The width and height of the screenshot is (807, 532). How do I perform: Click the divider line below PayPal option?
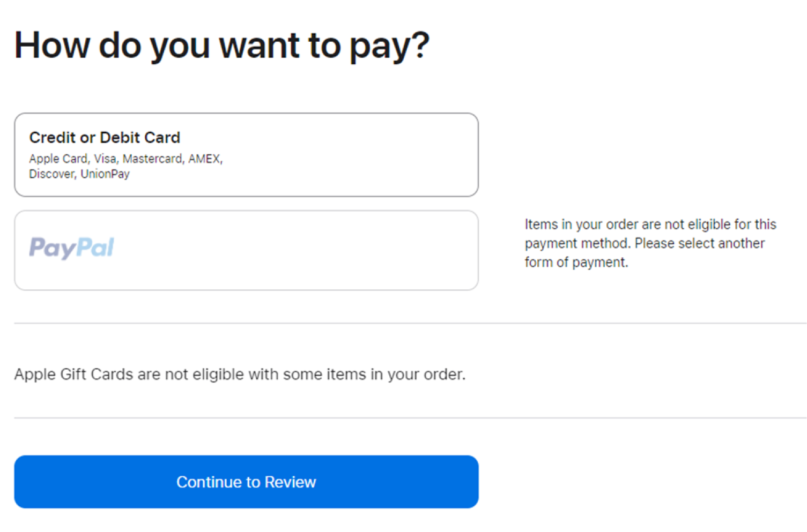coord(410,323)
